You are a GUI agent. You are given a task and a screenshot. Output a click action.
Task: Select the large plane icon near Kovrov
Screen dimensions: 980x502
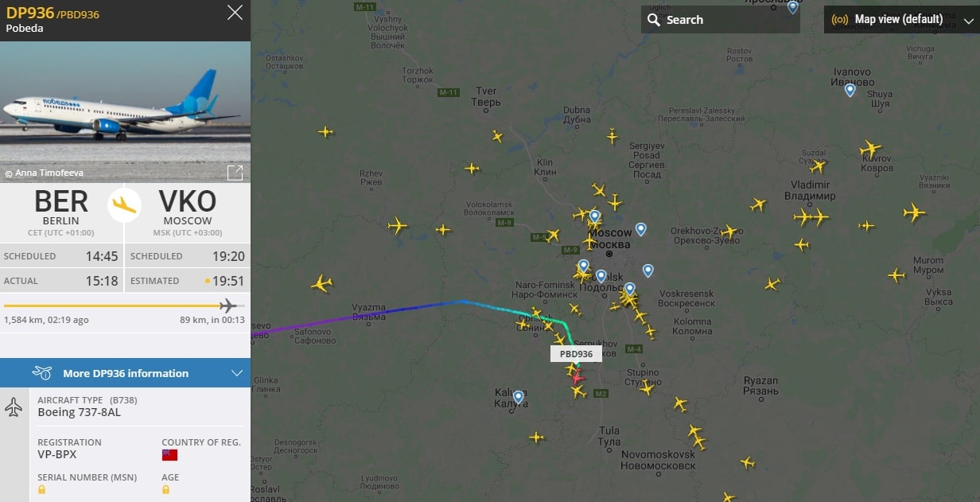click(870, 149)
